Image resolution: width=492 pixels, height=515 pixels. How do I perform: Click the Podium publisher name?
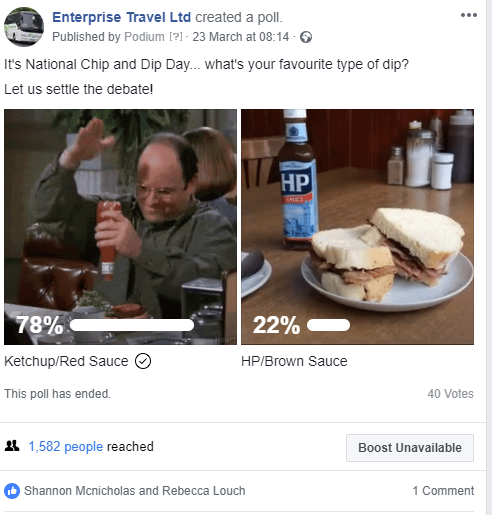pos(144,37)
